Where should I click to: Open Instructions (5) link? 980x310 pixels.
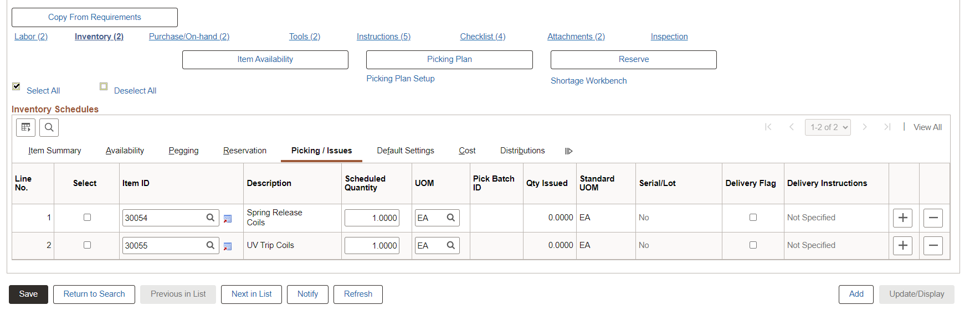point(383,37)
